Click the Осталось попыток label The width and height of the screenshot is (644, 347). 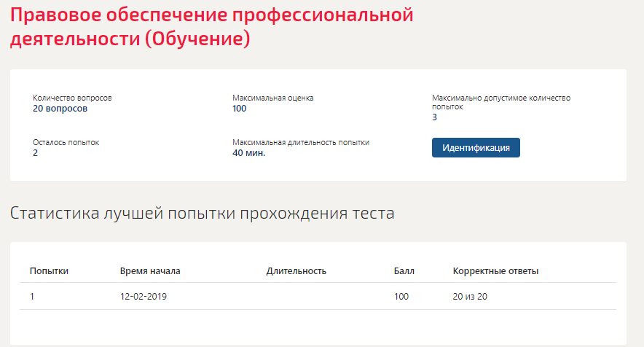[x=66, y=142]
